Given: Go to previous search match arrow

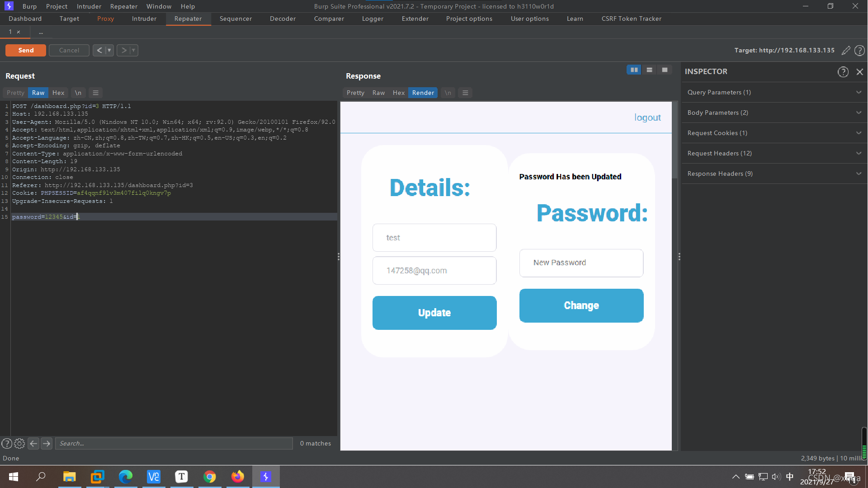Looking at the screenshot, I should [33, 443].
